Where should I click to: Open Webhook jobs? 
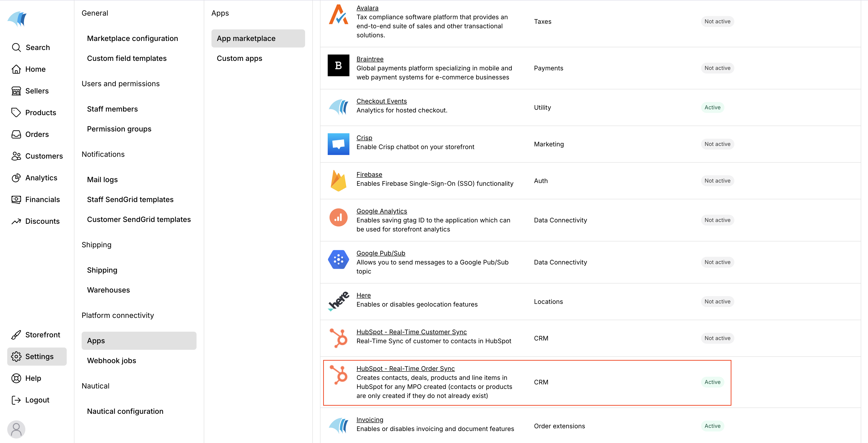(111, 360)
